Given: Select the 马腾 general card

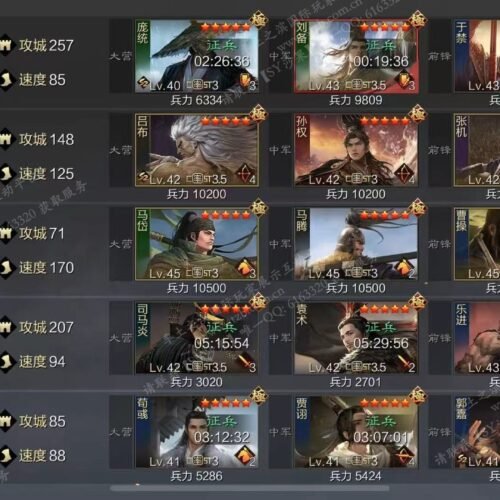Looking at the screenshot, I should pos(356,244).
